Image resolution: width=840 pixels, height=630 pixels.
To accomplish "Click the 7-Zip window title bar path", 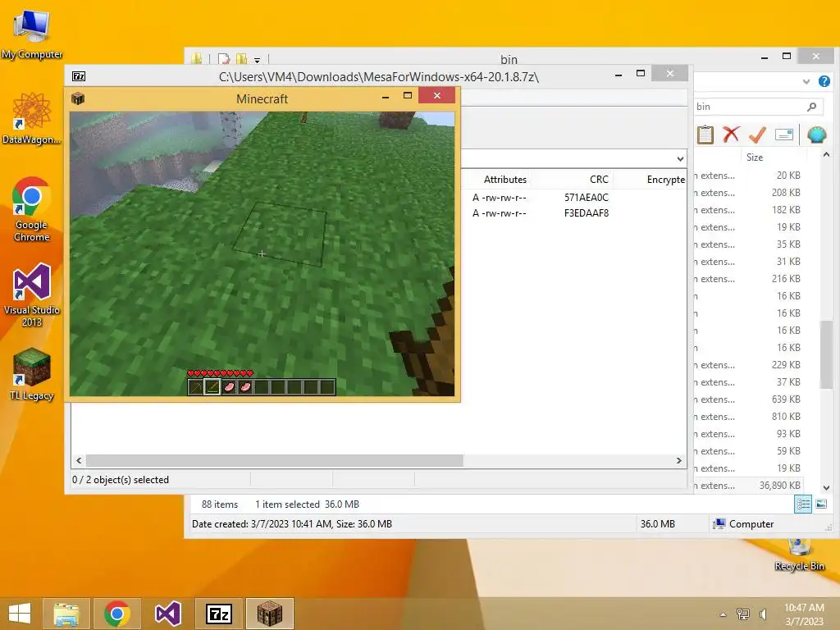I will pos(378,76).
